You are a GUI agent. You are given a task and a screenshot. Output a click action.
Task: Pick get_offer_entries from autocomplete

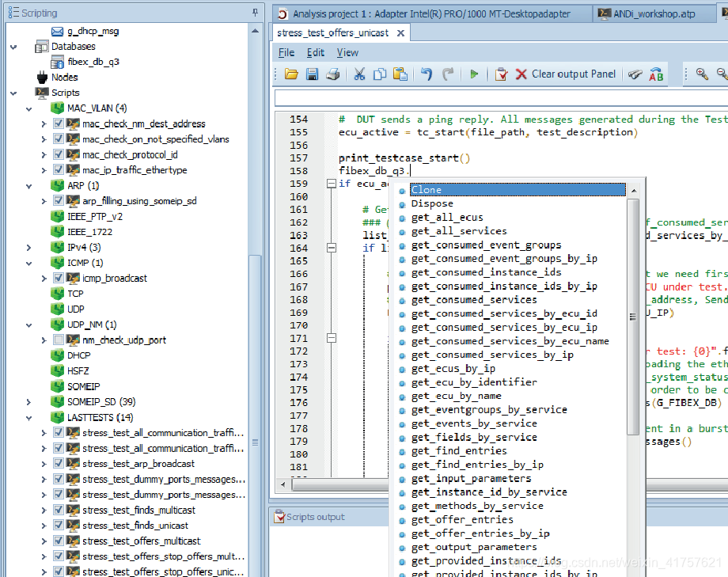point(462,519)
